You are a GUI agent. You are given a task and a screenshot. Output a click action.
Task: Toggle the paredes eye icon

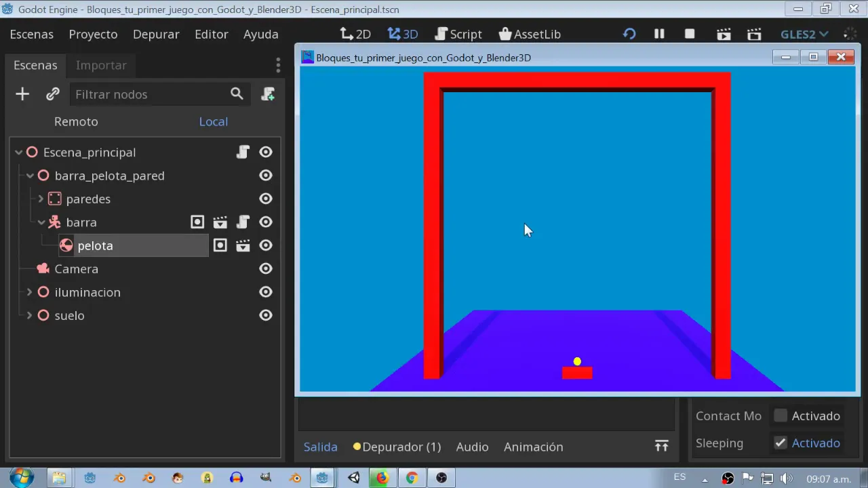click(266, 199)
